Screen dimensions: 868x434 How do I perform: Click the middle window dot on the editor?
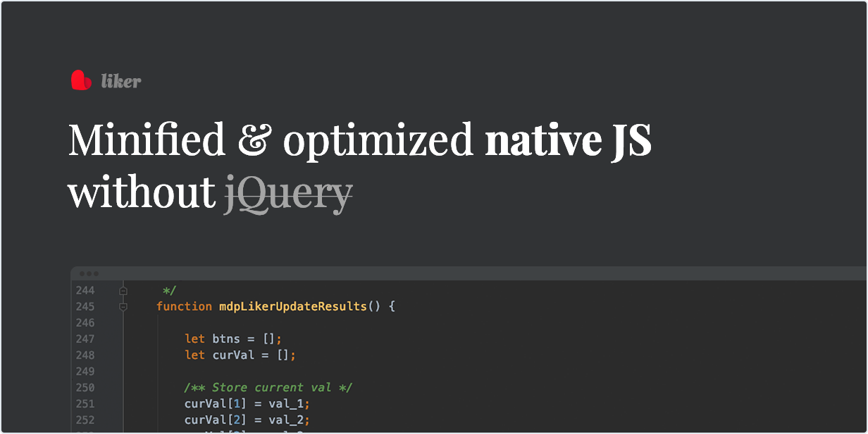point(88,273)
